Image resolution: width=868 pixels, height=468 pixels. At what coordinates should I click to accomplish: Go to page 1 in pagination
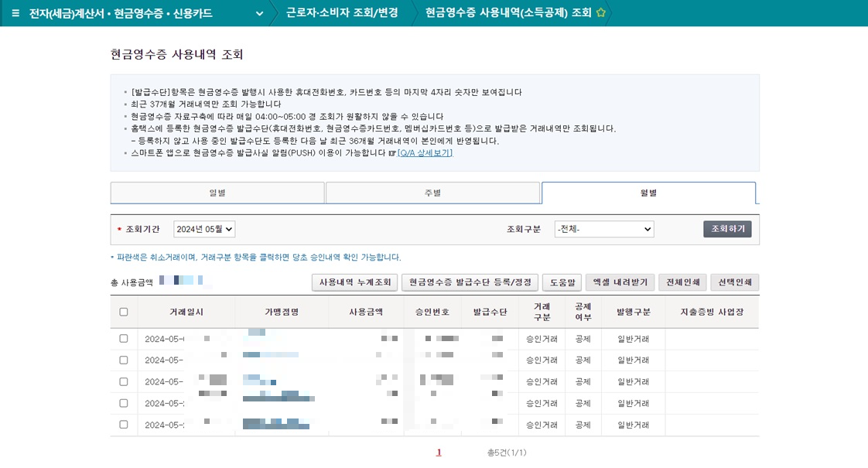(x=439, y=453)
